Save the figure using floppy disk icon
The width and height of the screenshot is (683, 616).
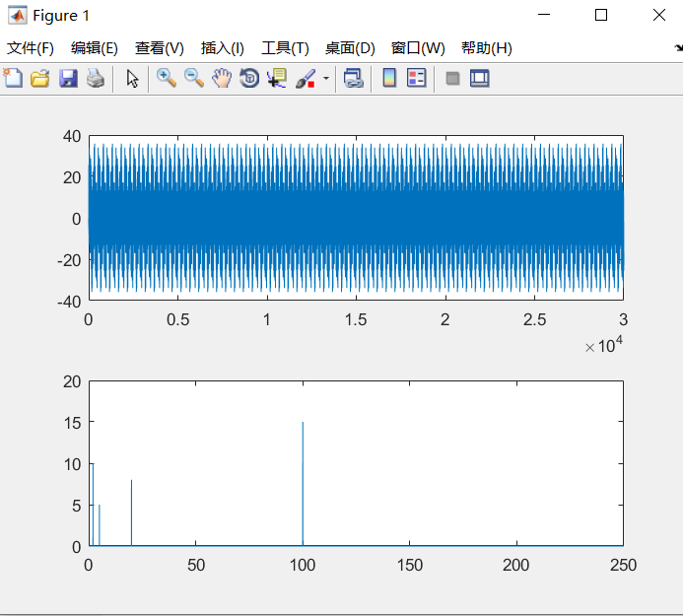pos(68,79)
